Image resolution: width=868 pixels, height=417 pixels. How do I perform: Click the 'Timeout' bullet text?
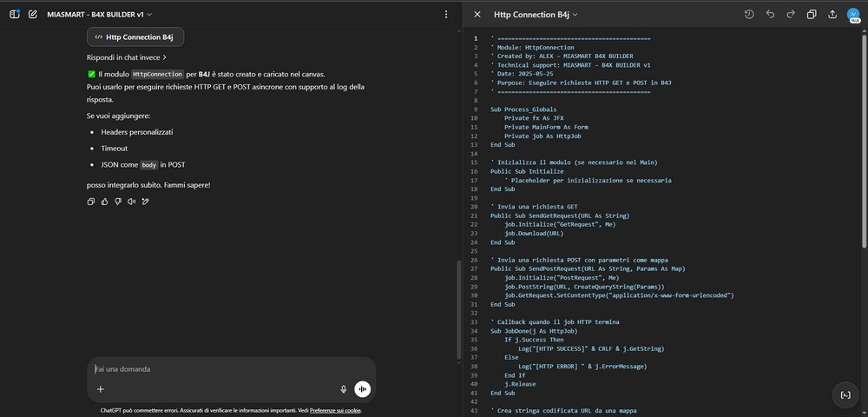point(114,149)
